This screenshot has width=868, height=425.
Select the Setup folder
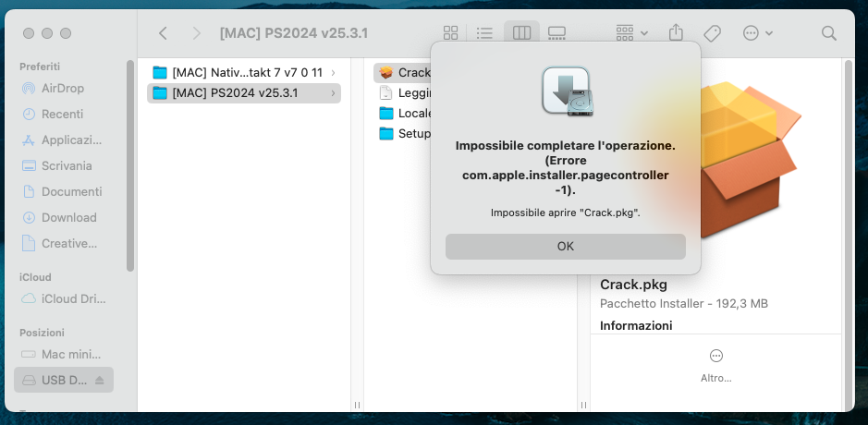(405, 134)
